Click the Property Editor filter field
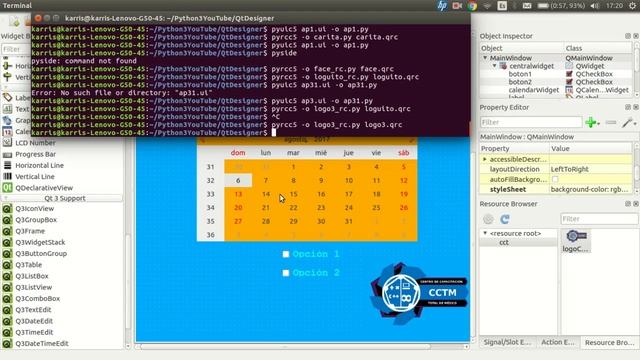 pos(531,122)
